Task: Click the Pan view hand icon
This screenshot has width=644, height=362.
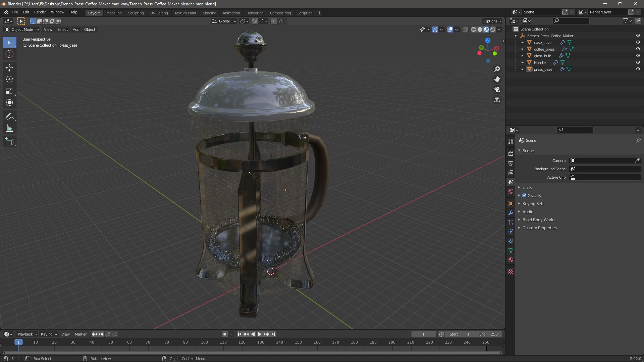Action: [497, 79]
